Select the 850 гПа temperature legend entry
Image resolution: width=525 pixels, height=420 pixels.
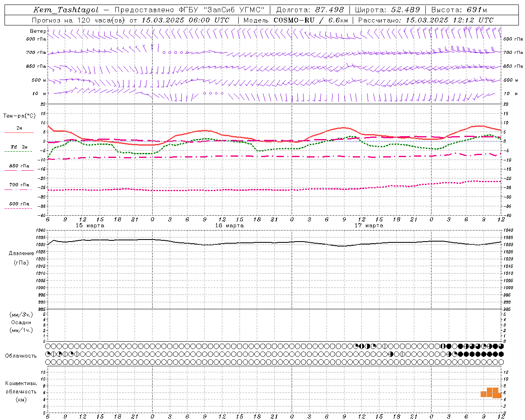tap(19, 166)
